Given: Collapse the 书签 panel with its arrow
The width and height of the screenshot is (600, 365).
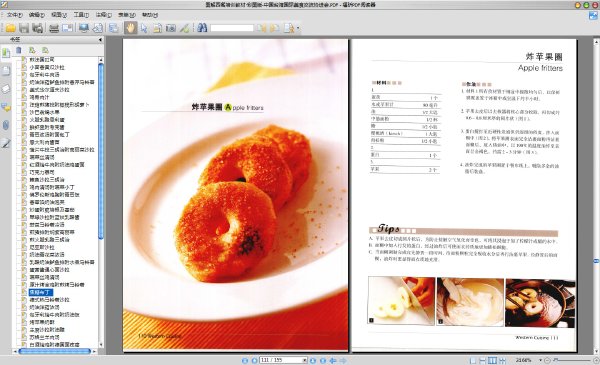Looking at the screenshot, I should click(x=100, y=39).
